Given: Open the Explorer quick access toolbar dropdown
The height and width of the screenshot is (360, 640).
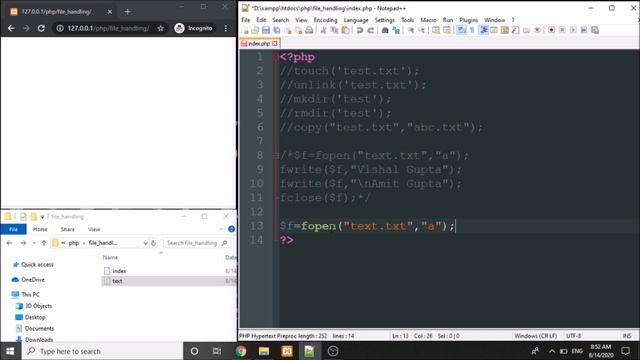Looking at the screenshot, I should coord(42,217).
